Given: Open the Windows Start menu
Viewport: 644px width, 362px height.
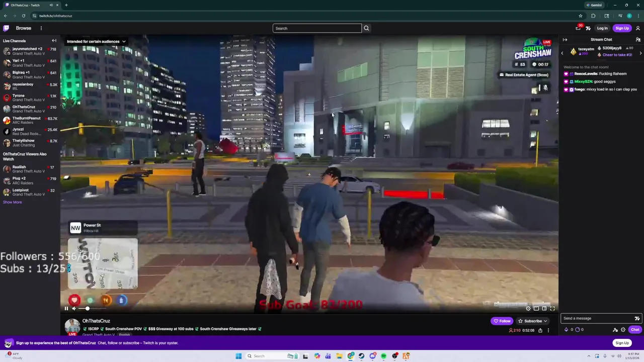Looking at the screenshot, I should (238, 356).
